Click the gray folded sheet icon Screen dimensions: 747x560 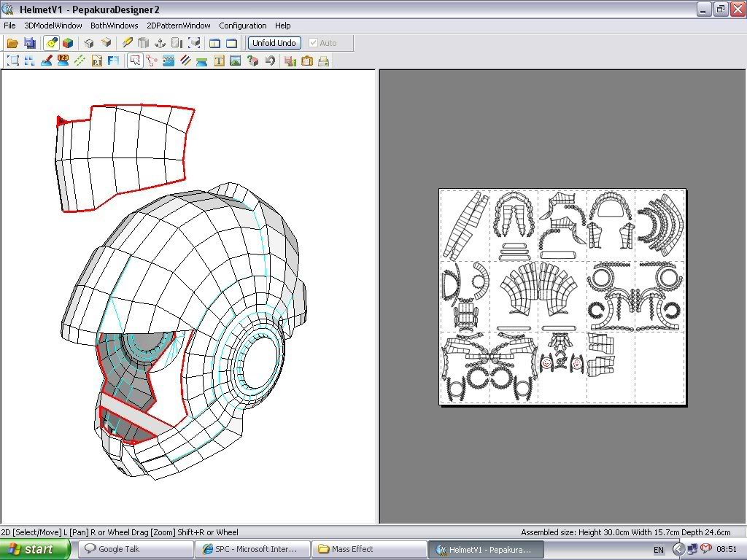(144, 43)
